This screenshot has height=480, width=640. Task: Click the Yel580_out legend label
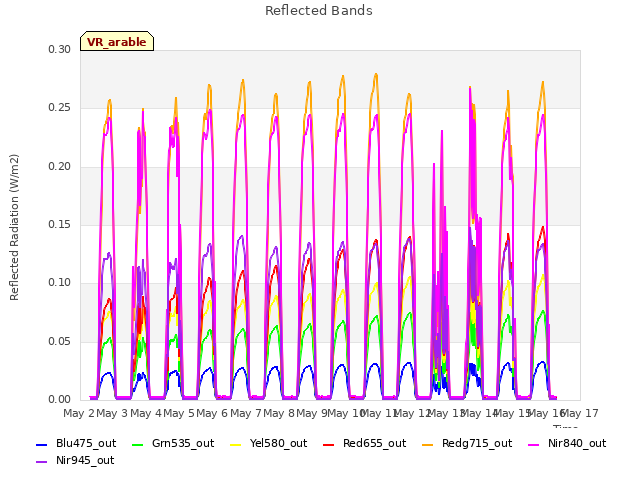pos(278,443)
